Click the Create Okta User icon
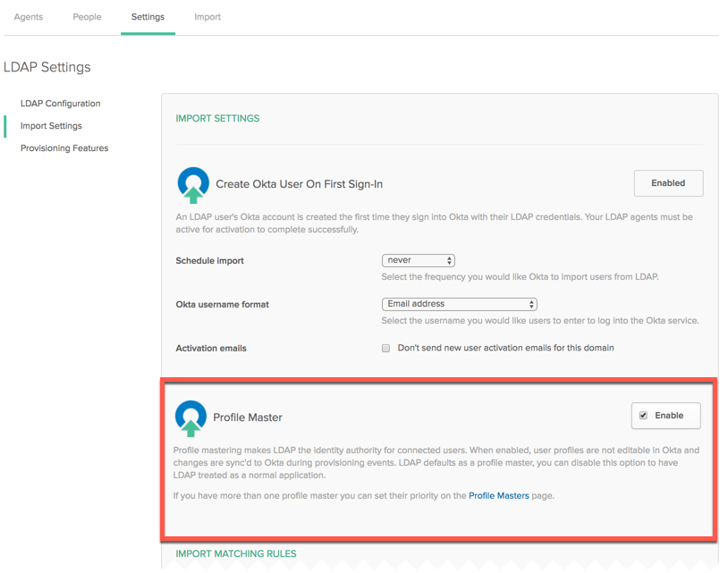 [x=193, y=185]
